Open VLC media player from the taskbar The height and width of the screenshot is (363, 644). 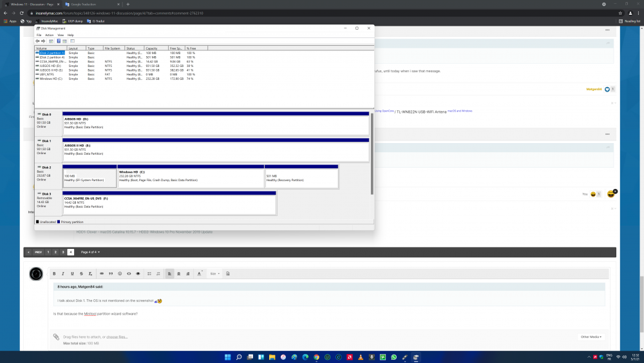(361, 357)
